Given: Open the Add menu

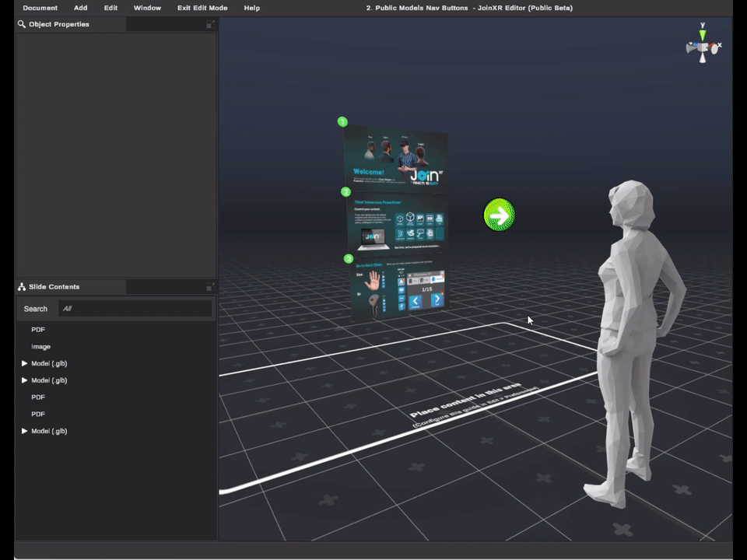Looking at the screenshot, I should coord(80,8).
